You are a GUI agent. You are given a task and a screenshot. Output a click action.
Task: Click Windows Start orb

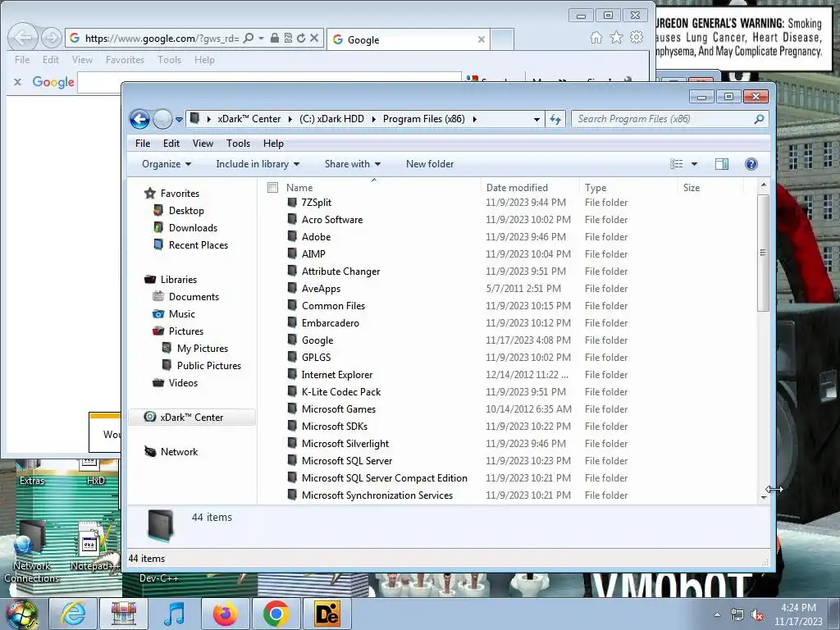(x=22, y=614)
